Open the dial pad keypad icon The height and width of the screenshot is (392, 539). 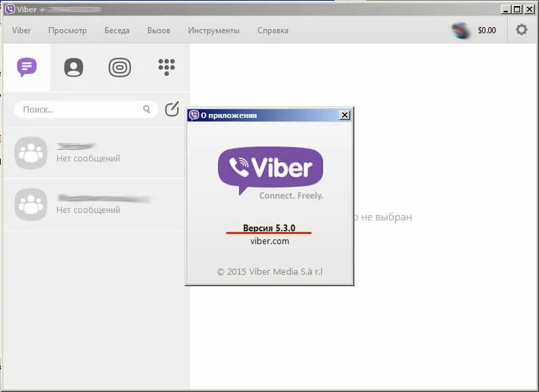pos(167,67)
